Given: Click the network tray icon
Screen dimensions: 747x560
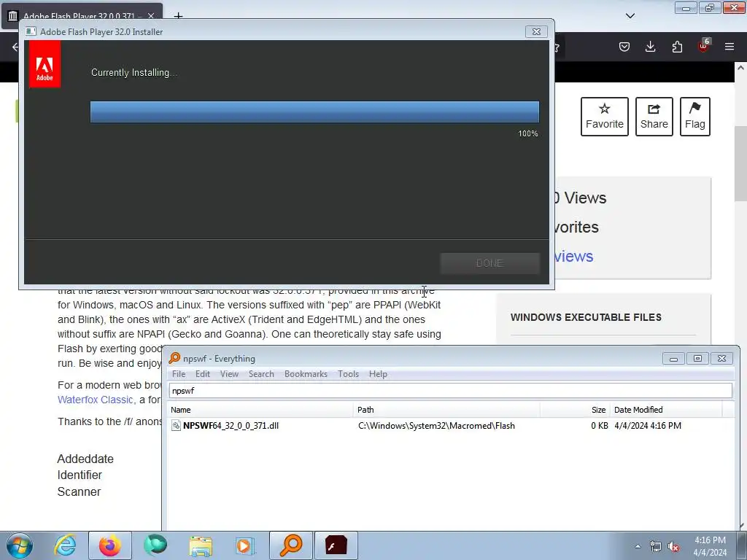Looking at the screenshot, I should point(656,547).
